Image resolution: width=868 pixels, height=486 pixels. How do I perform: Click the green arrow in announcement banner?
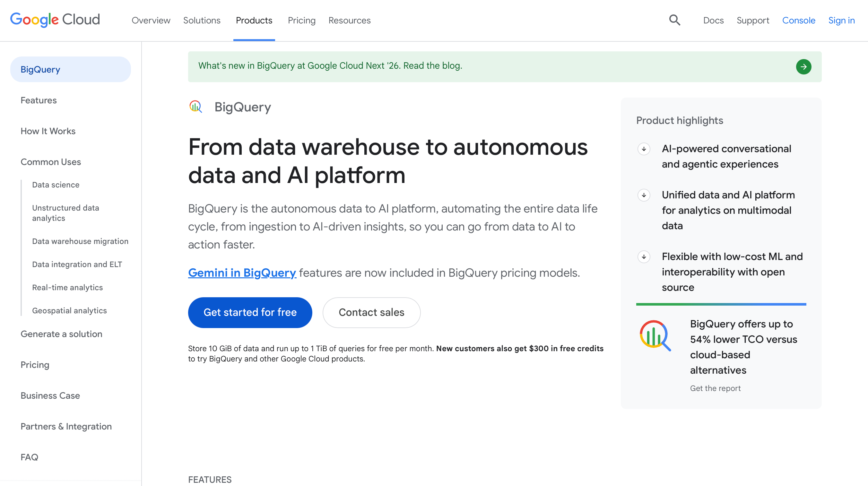tap(803, 67)
